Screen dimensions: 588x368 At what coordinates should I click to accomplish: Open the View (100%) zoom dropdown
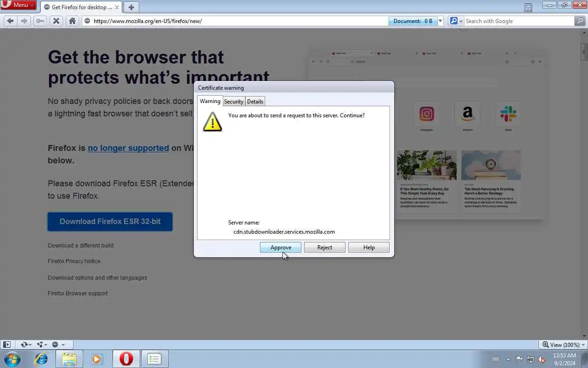tap(564, 345)
